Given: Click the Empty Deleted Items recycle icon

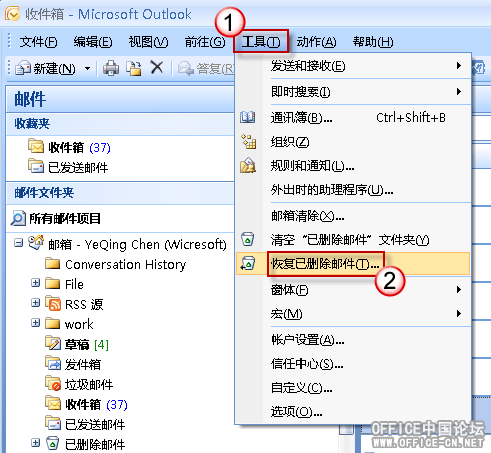Looking at the screenshot, I should (x=248, y=239).
